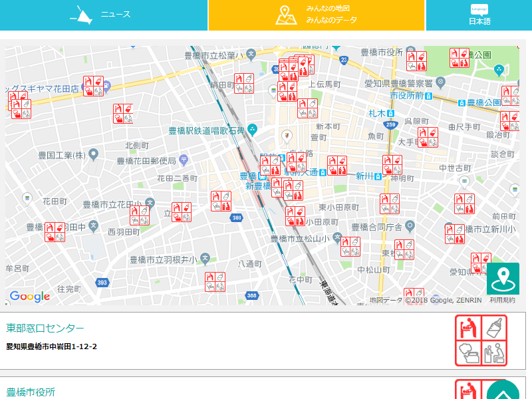532x399 pixels.
Task: Open the 東部窓口センター listing
Action: click(45, 328)
